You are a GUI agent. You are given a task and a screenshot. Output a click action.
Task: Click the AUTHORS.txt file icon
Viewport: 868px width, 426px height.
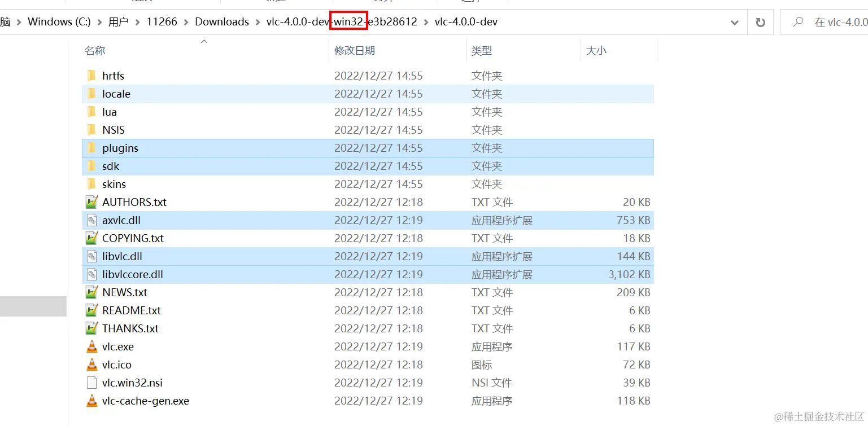coord(91,202)
